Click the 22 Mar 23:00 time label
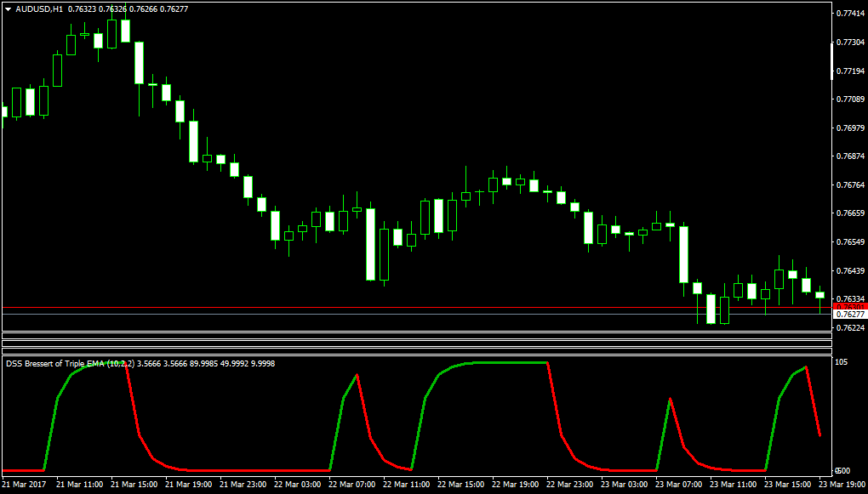This screenshot has width=868, height=494. tap(571, 484)
